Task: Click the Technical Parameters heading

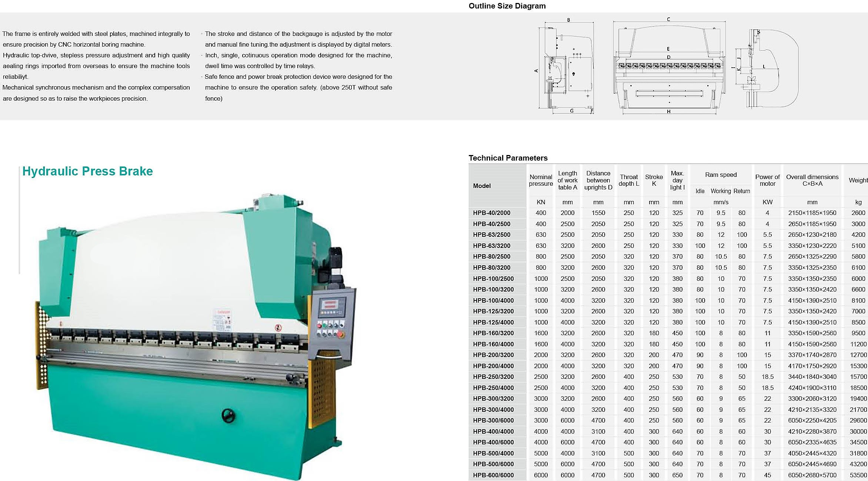Action: pyautogui.click(x=508, y=158)
